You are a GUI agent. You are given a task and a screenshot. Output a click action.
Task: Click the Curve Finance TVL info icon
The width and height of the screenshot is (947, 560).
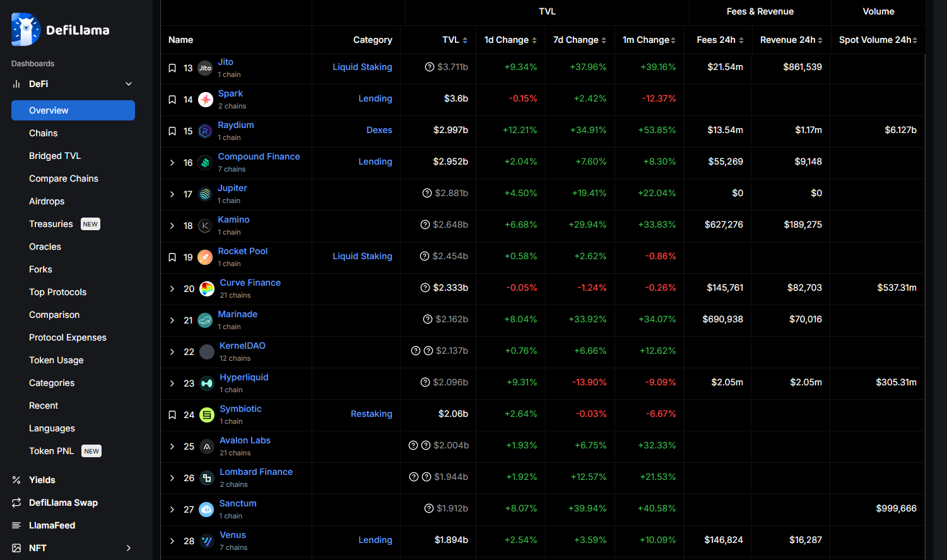pyautogui.click(x=425, y=288)
